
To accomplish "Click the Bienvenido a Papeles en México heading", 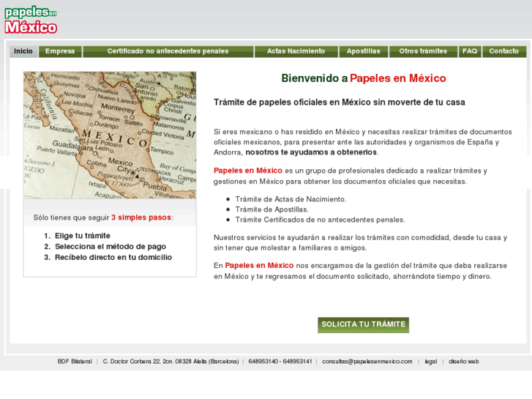I will [363, 78].
